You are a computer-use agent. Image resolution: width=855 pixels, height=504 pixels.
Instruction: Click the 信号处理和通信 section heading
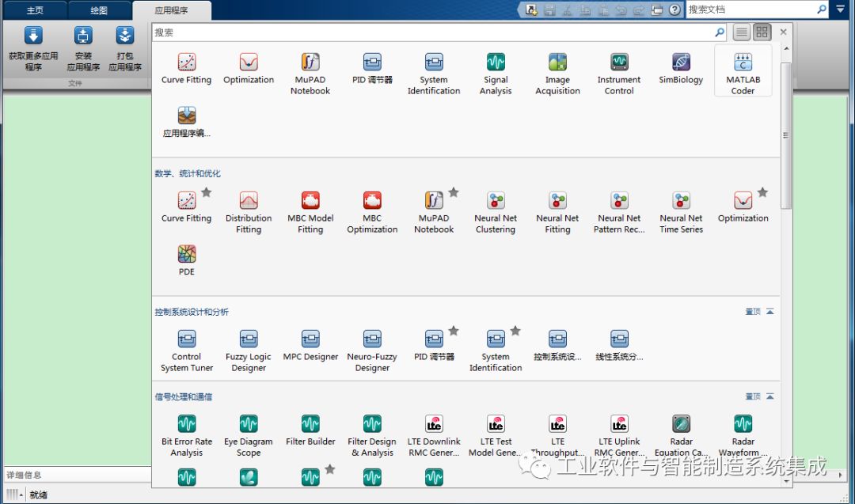coord(183,396)
